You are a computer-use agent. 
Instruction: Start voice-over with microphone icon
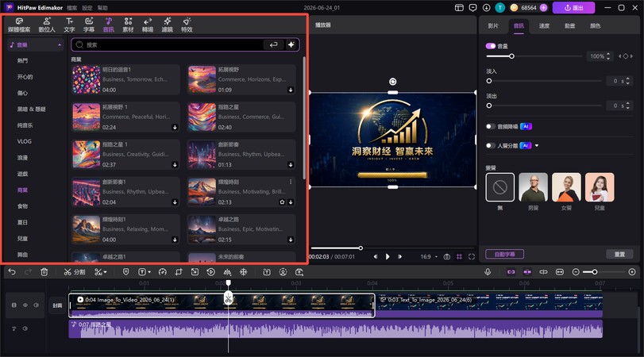point(488,272)
